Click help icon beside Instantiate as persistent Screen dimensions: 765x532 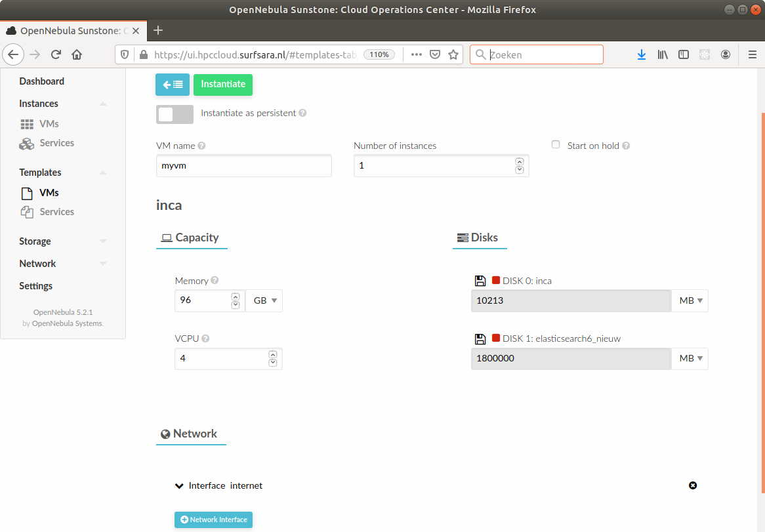point(302,113)
